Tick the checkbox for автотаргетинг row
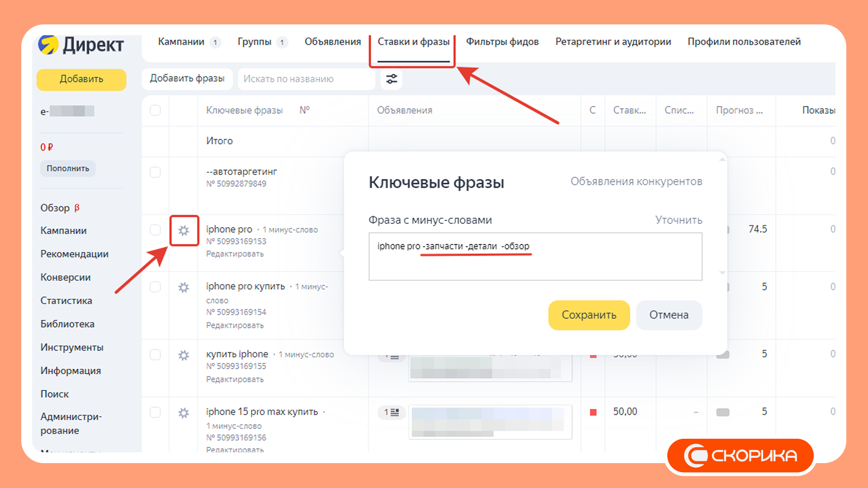 tap(155, 172)
